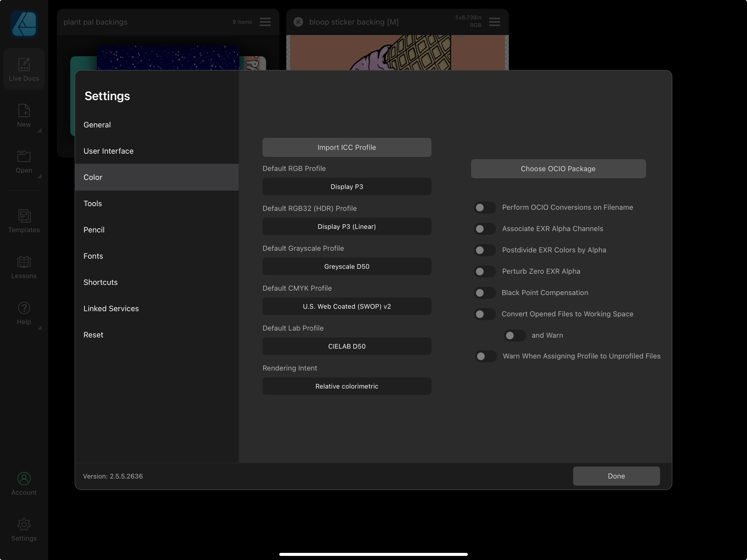Image resolution: width=747 pixels, height=560 pixels.
Task: Enable Associate EXR Alpha Channels
Action: pos(485,229)
